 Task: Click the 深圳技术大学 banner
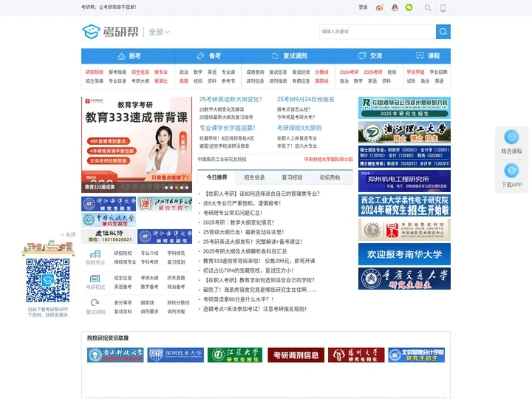(x=175, y=355)
